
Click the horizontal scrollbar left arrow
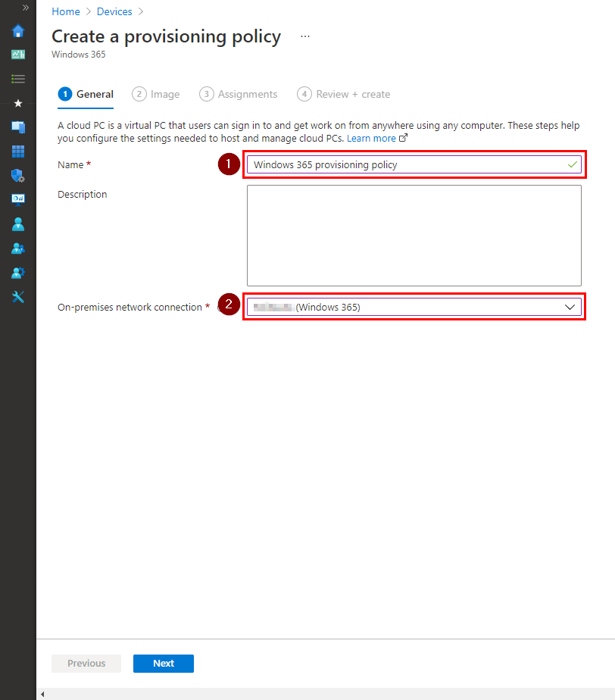[x=42, y=694]
